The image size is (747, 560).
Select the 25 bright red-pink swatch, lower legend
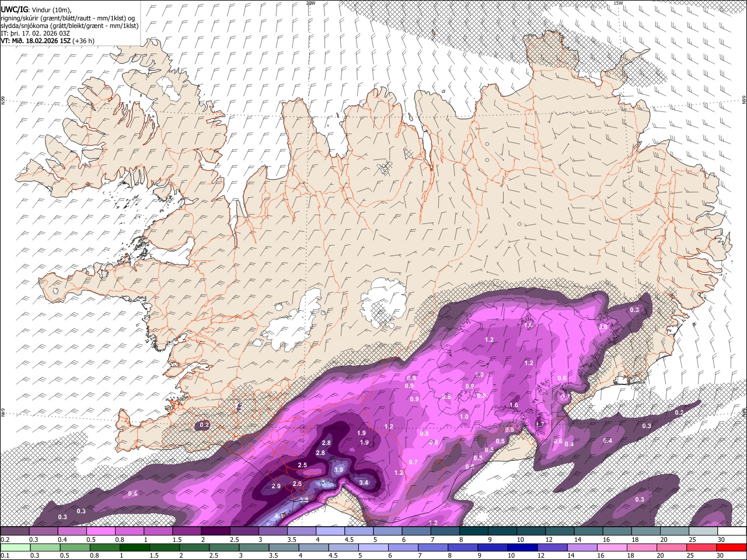coord(701,548)
